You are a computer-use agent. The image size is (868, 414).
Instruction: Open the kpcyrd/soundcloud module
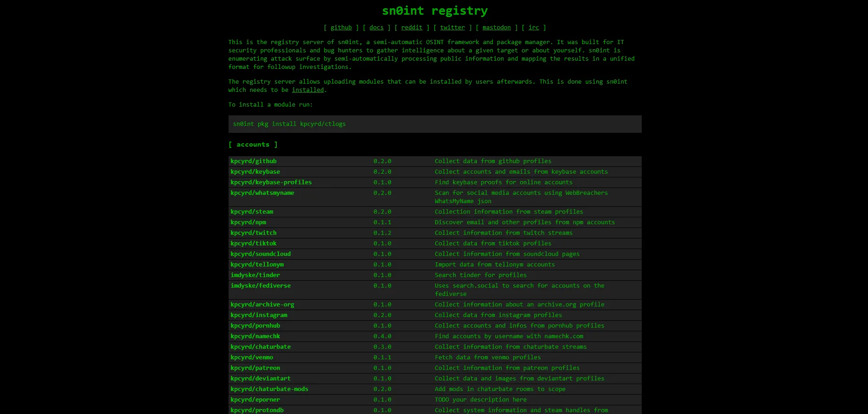point(260,254)
